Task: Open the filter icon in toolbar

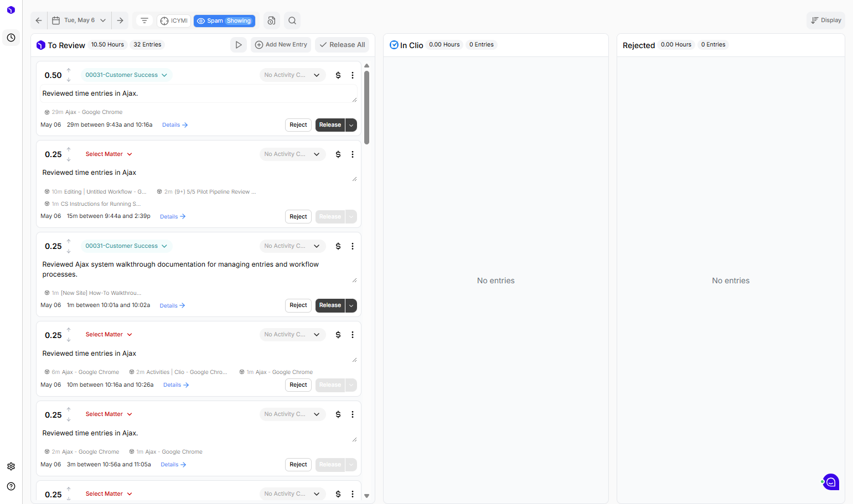Action: tap(144, 20)
